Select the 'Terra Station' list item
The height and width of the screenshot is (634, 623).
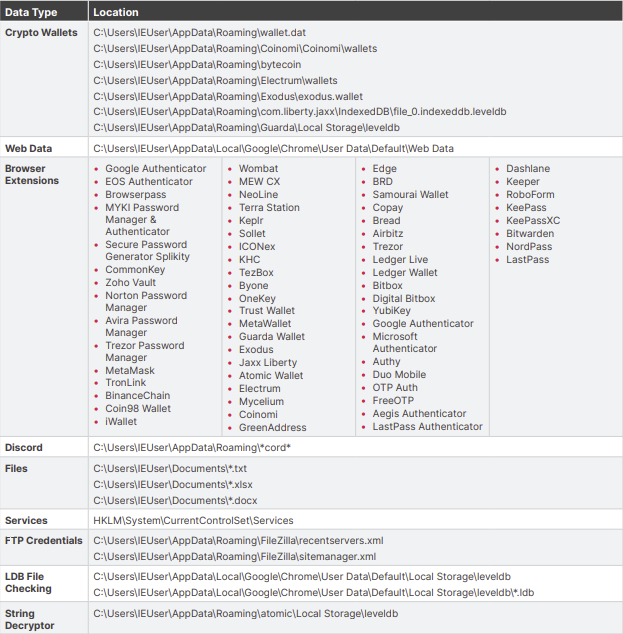click(269, 207)
